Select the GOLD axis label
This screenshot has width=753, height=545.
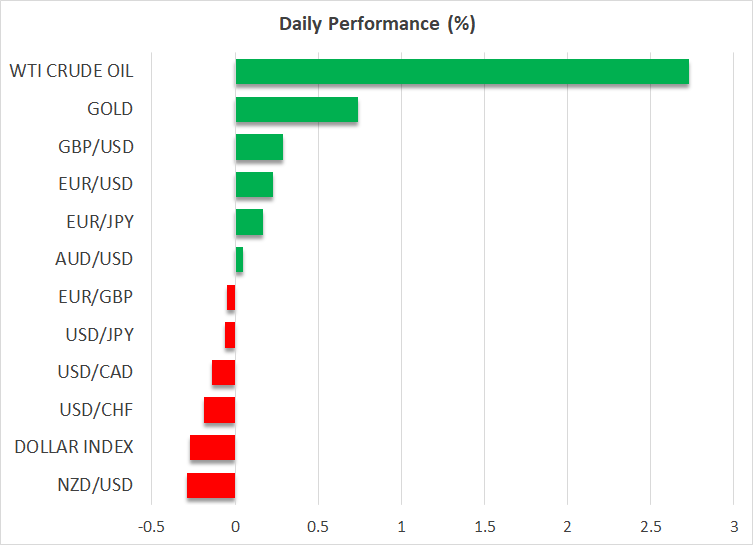[110, 109]
